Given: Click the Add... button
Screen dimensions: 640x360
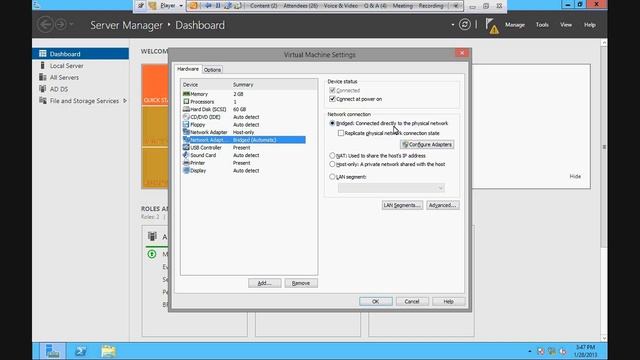Looking at the screenshot, I should 264,283.
